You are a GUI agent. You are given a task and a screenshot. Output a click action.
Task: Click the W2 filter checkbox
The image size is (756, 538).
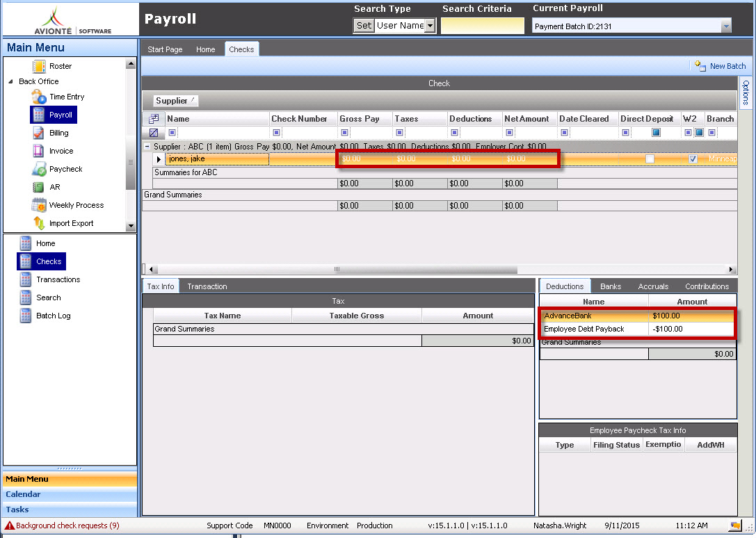click(x=699, y=133)
